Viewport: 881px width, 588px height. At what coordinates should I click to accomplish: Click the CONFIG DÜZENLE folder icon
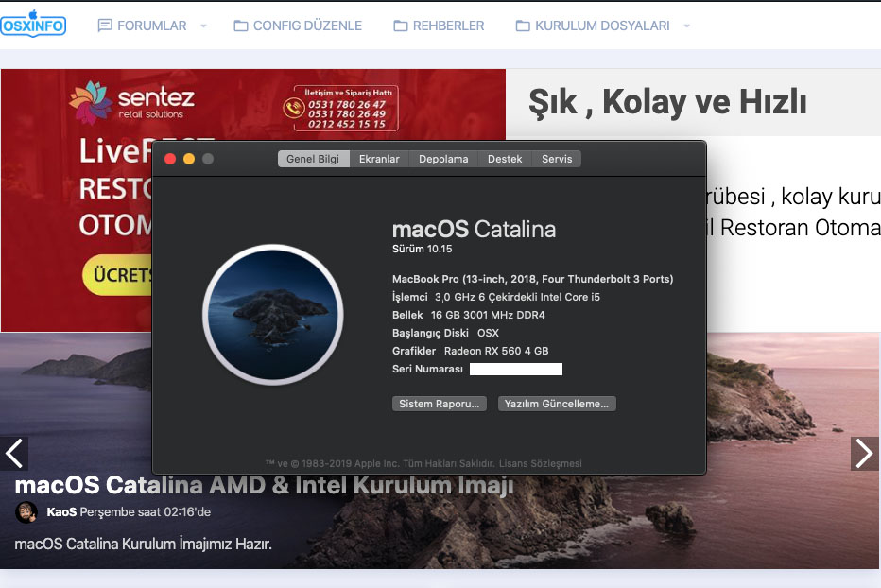(x=241, y=26)
